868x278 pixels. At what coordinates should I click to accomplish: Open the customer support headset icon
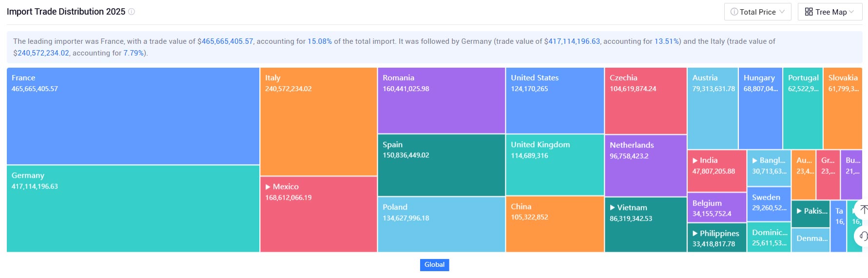coord(863,236)
